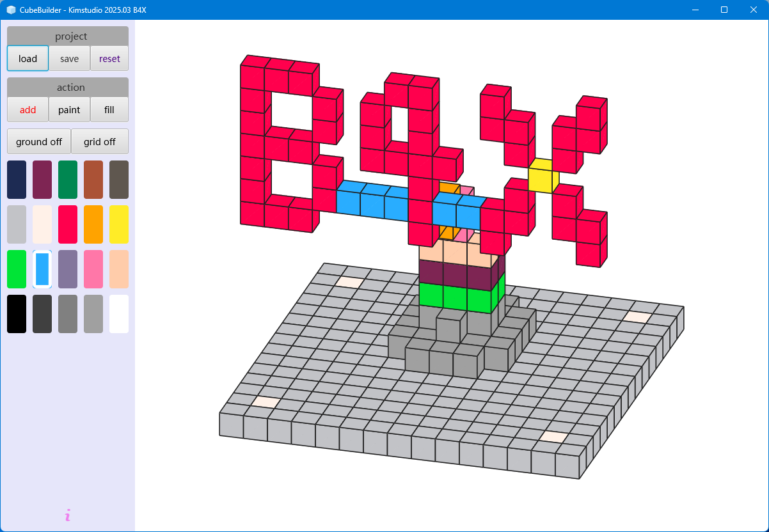Screen dimensions: 769x532
Task: Toggle the grid off button
Action: click(x=100, y=141)
